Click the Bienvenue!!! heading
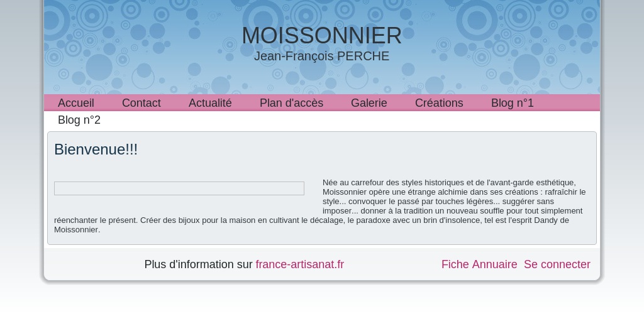 point(96,149)
